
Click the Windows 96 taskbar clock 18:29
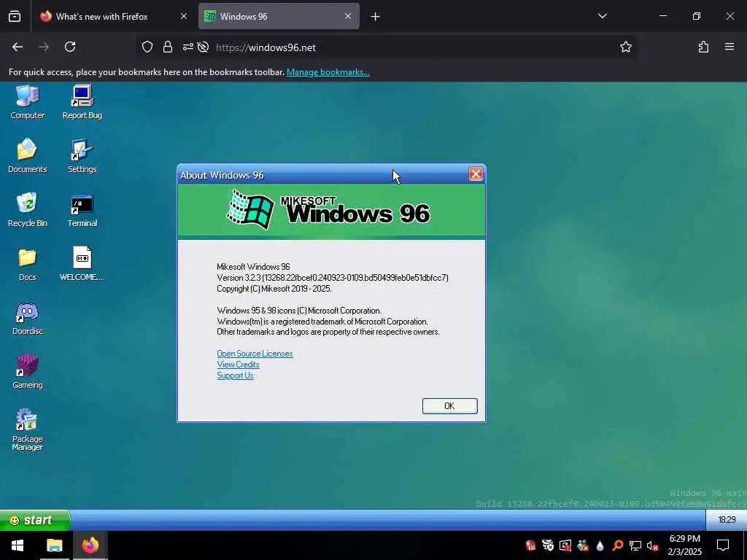727,519
